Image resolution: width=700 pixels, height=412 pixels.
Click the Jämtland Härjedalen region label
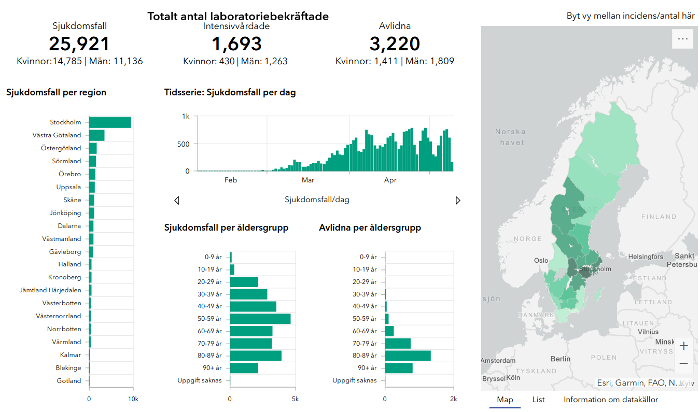click(x=50, y=290)
